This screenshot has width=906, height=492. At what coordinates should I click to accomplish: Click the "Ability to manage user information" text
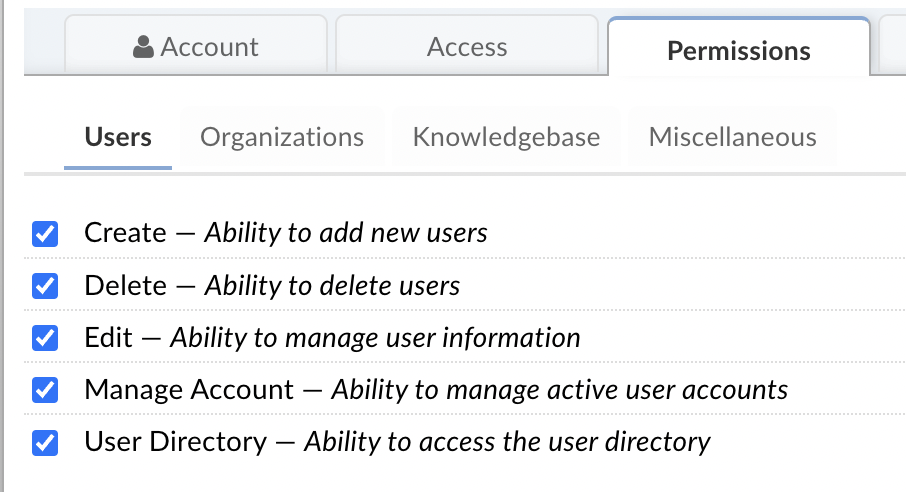(x=375, y=338)
